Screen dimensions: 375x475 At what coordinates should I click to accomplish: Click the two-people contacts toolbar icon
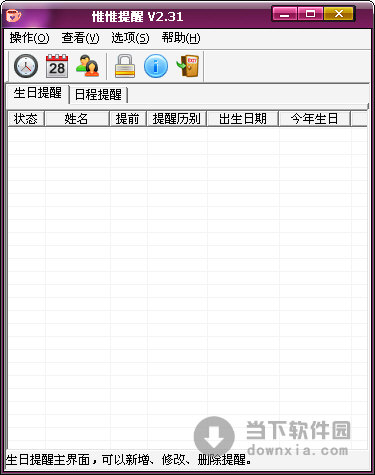(88, 66)
